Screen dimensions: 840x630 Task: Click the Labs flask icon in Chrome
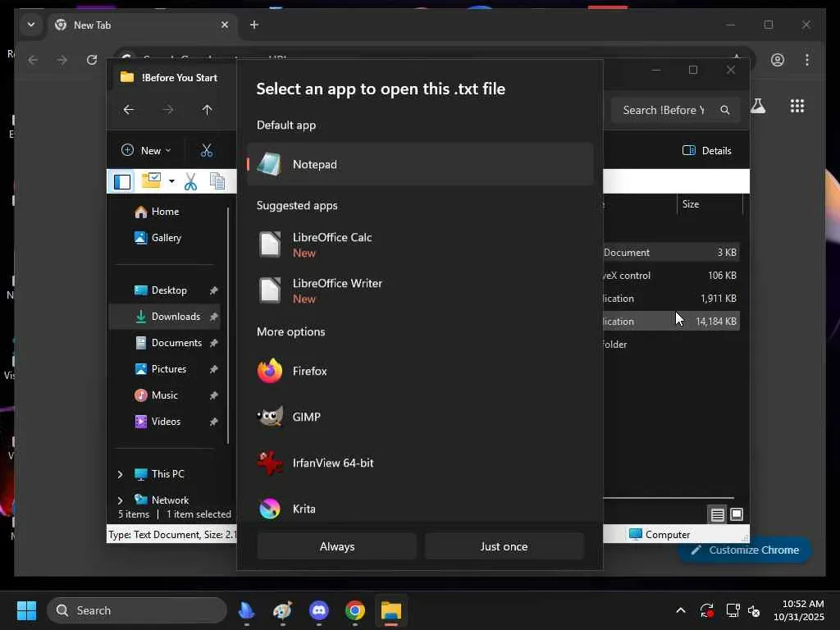[x=758, y=106]
